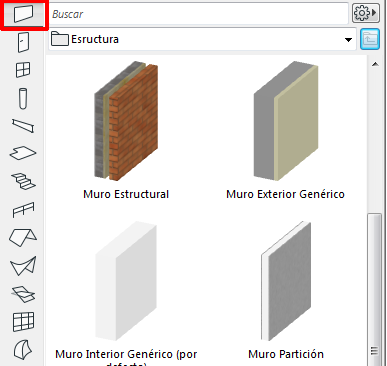Choose the Muro Interior Genérico thumbnail
The image size is (387, 366).
coord(126,281)
